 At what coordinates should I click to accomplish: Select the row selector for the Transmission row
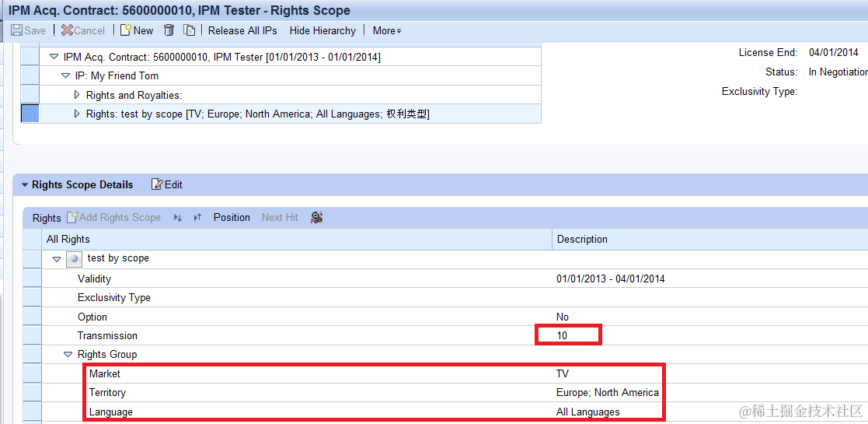[32, 335]
